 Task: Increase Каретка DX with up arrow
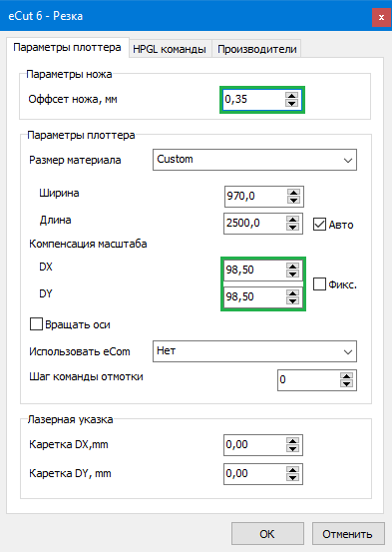click(293, 441)
